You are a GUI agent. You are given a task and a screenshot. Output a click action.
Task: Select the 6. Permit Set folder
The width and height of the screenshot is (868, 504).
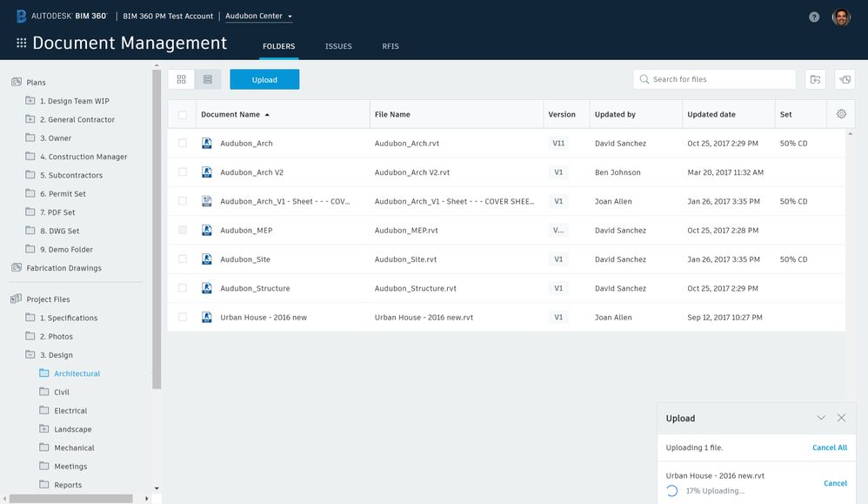(x=63, y=193)
